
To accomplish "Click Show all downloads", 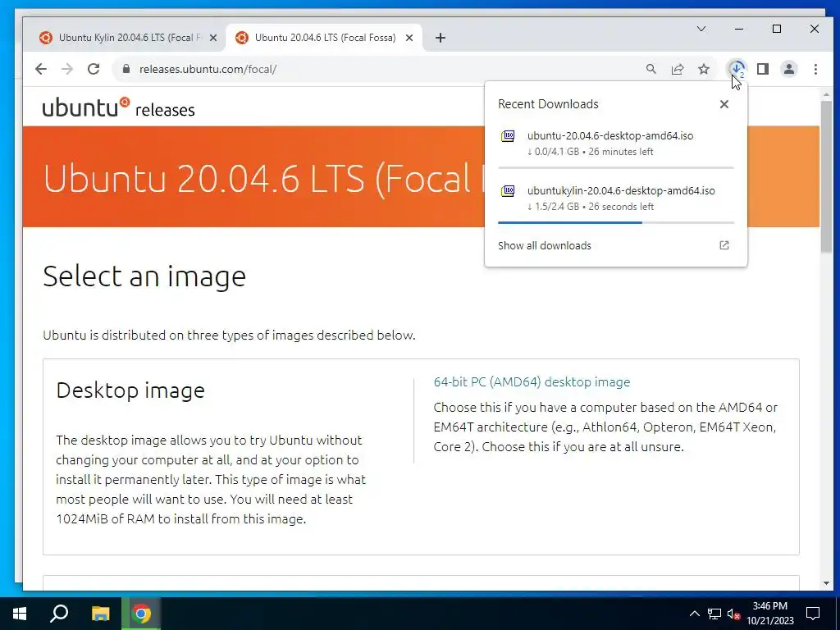I will (x=545, y=245).
